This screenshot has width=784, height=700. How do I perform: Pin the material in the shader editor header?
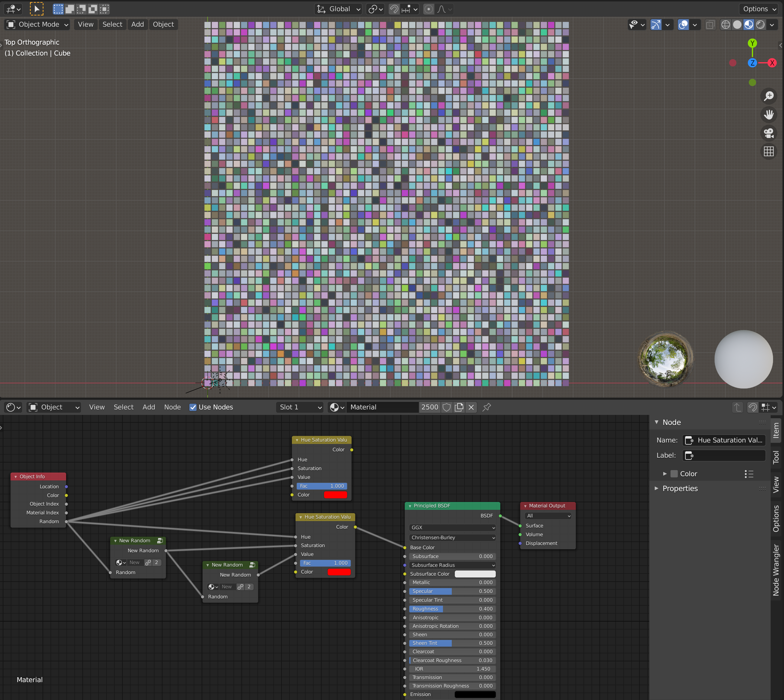(487, 407)
